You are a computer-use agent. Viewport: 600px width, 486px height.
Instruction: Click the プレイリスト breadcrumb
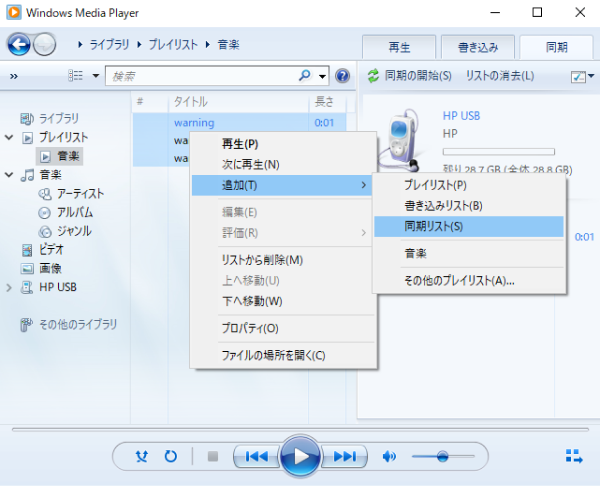[x=173, y=45]
